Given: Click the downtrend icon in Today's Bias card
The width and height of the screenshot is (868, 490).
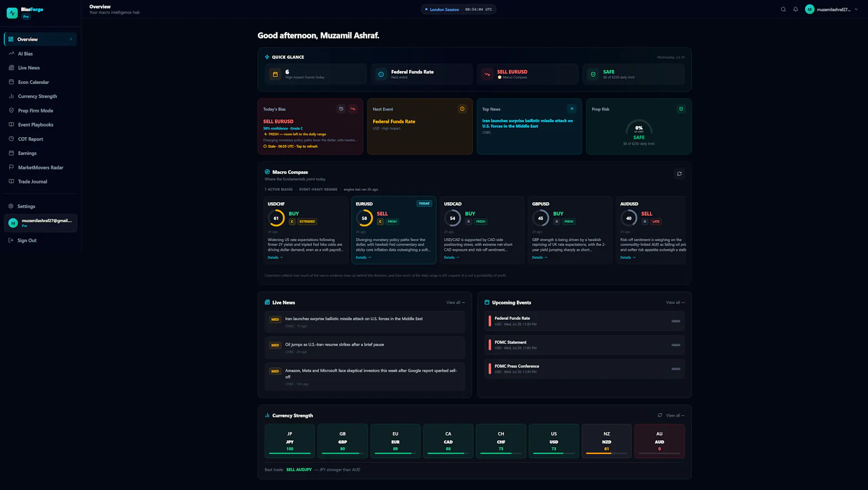Looking at the screenshot, I should click(353, 109).
